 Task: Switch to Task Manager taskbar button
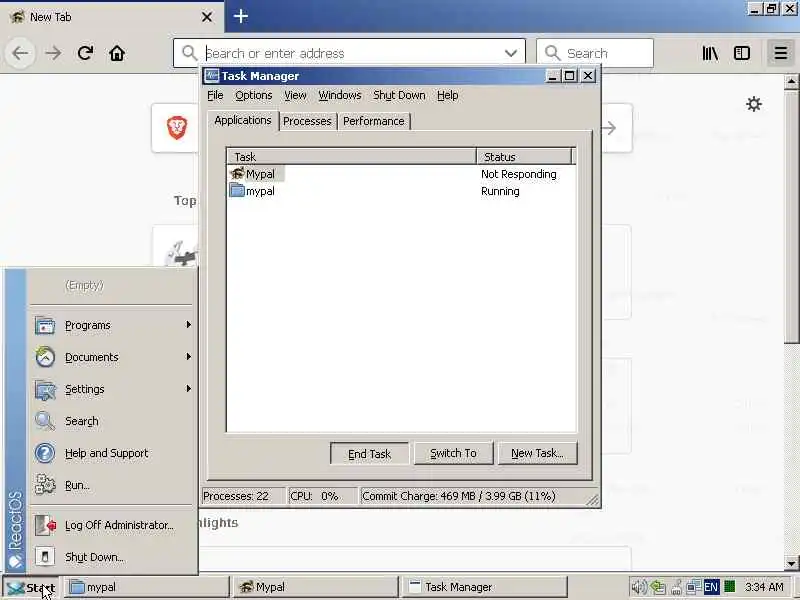[x=485, y=587]
